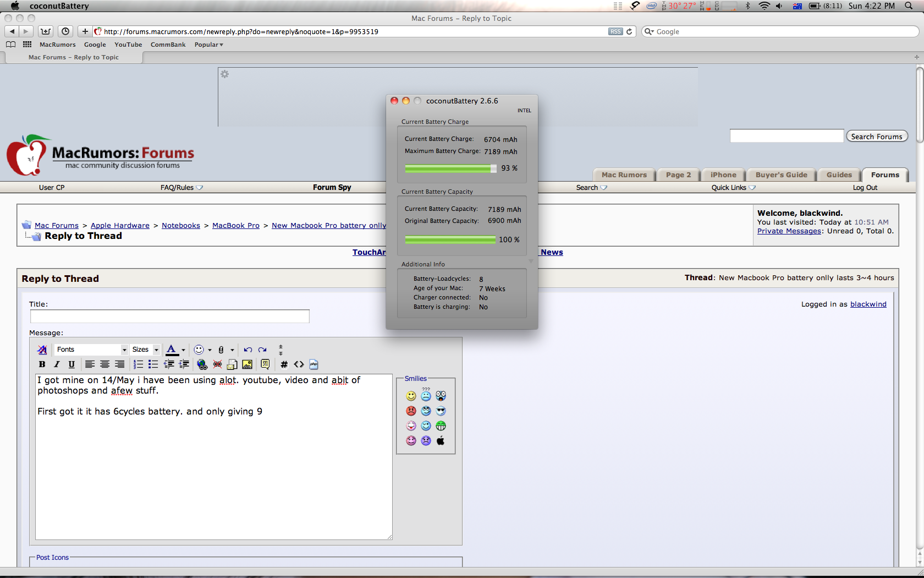The width and height of the screenshot is (924, 578).
Task: Open text color picker dropdown arrow
Action: (183, 350)
